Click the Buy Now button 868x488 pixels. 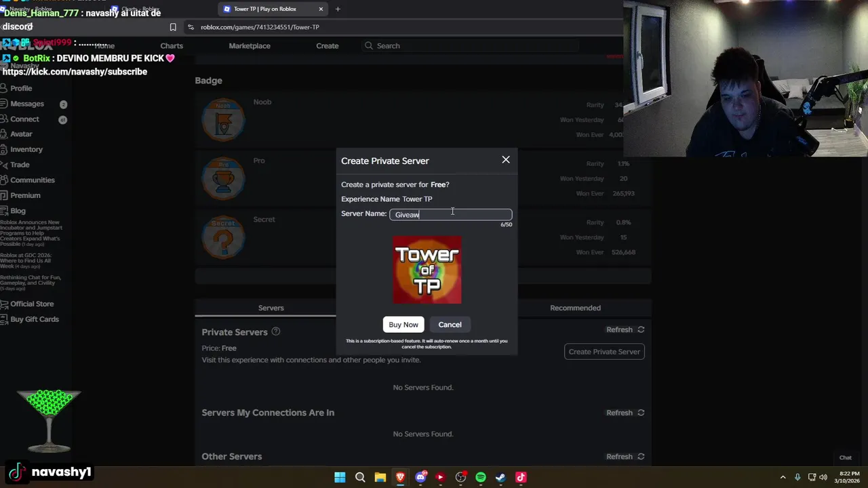pyautogui.click(x=403, y=325)
